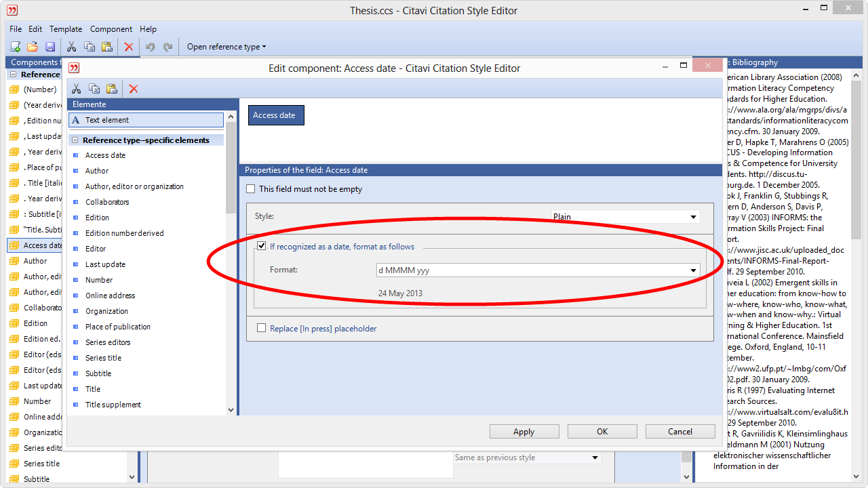Select 'Author, editor or organization' element
This screenshot has width=868, height=488.
coord(134,186)
